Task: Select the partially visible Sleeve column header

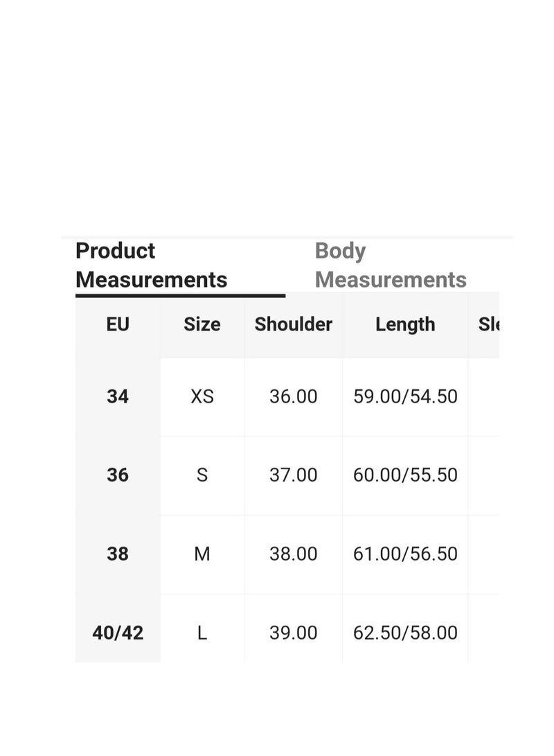Action: (483, 324)
